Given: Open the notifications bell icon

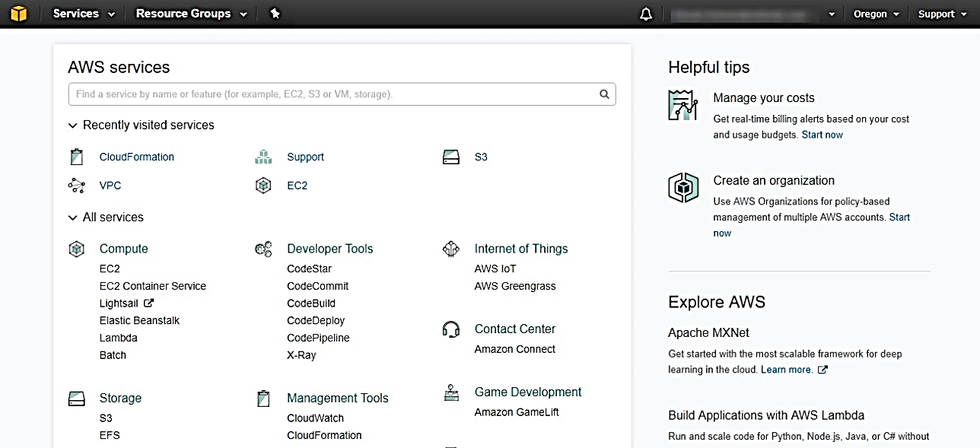Looking at the screenshot, I should (646, 14).
